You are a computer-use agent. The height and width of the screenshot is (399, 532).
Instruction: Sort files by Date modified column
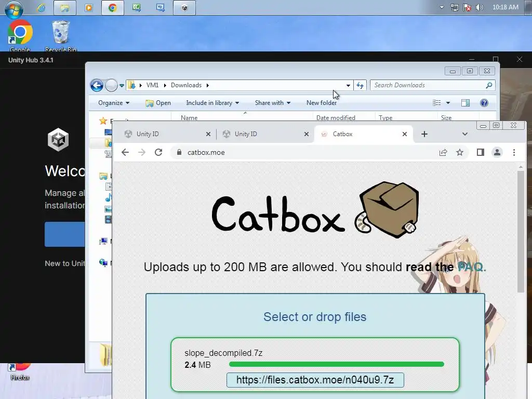(x=336, y=118)
